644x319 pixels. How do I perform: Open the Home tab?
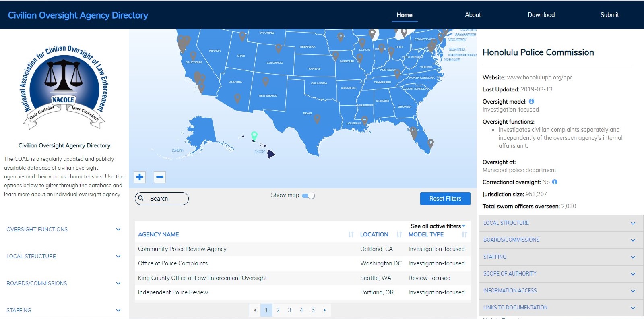click(405, 15)
